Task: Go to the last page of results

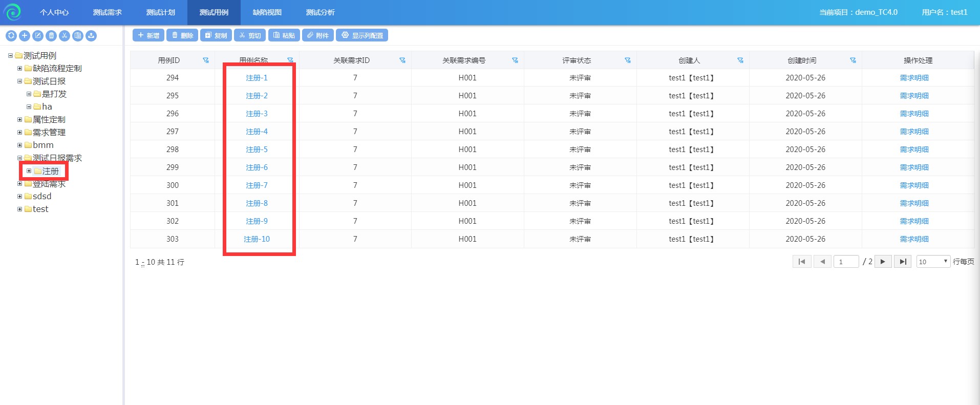Action: (x=902, y=262)
